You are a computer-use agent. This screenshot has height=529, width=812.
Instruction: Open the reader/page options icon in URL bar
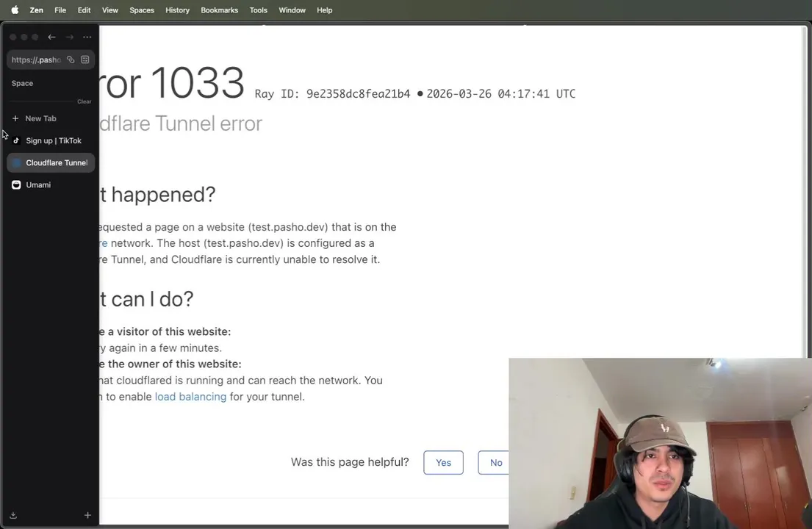click(x=85, y=60)
